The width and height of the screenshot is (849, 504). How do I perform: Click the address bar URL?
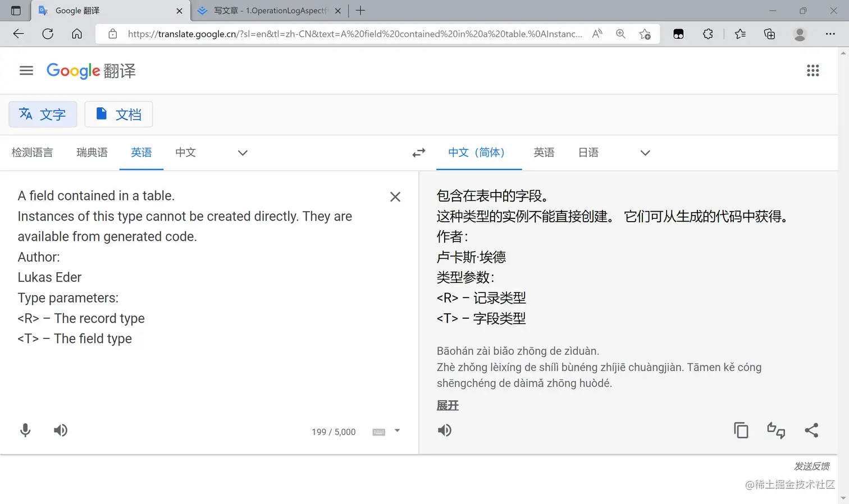click(355, 34)
